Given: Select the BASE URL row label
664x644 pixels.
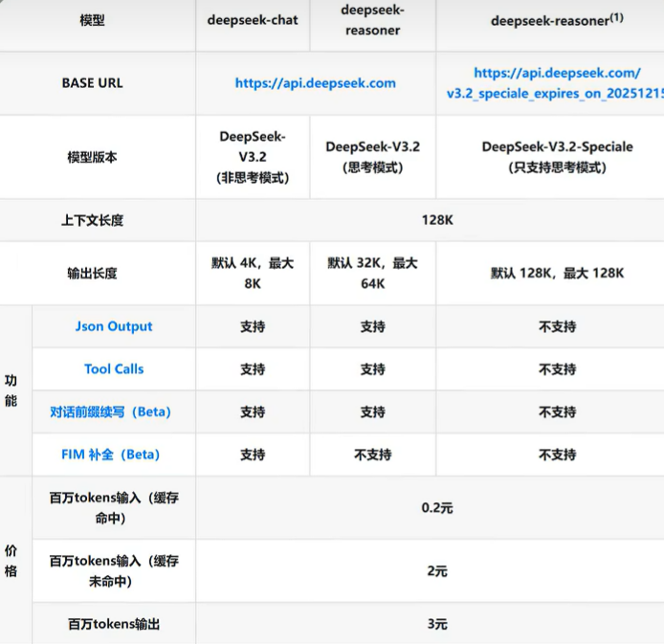Looking at the screenshot, I should click(92, 83).
